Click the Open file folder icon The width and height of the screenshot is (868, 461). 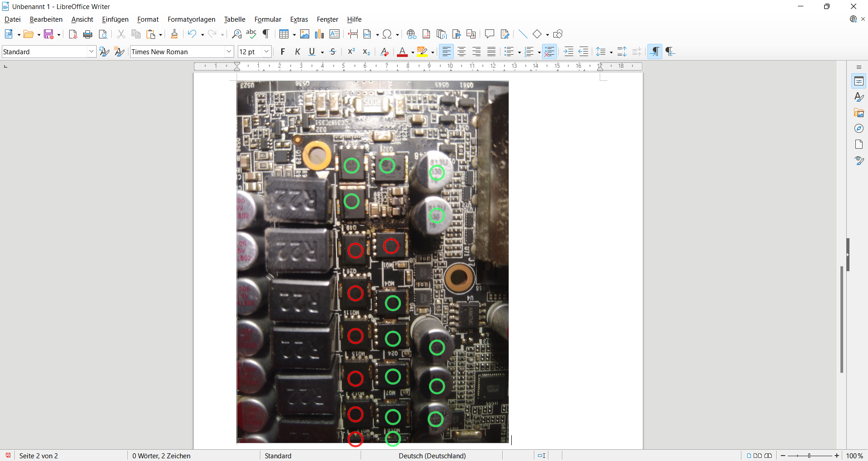pyautogui.click(x=28, y=34)
